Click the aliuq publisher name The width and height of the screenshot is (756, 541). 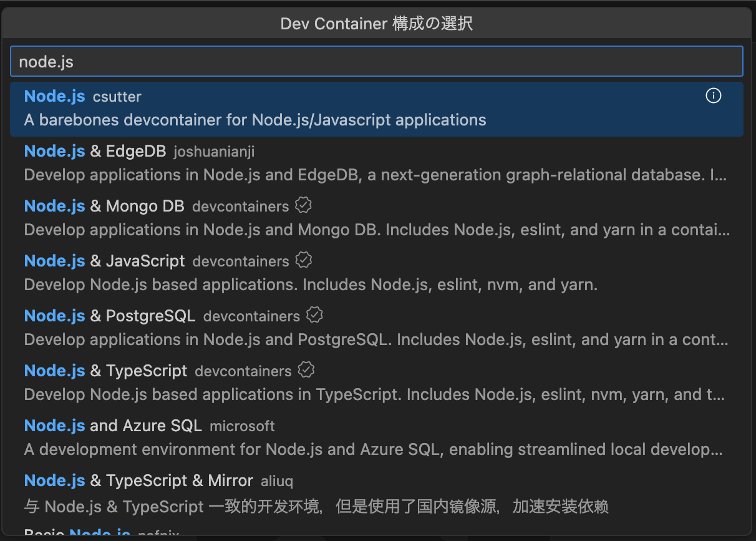point(276,481)
